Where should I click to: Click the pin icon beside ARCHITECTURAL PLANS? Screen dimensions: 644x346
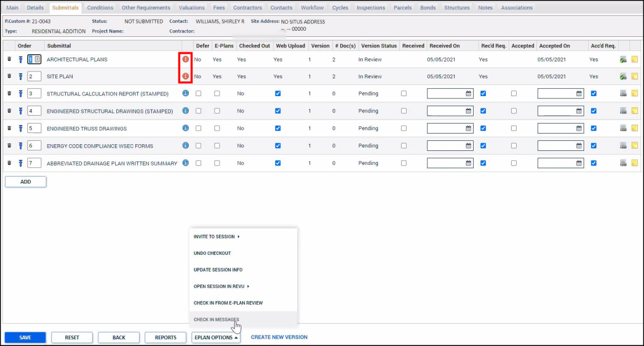(21, 59)
